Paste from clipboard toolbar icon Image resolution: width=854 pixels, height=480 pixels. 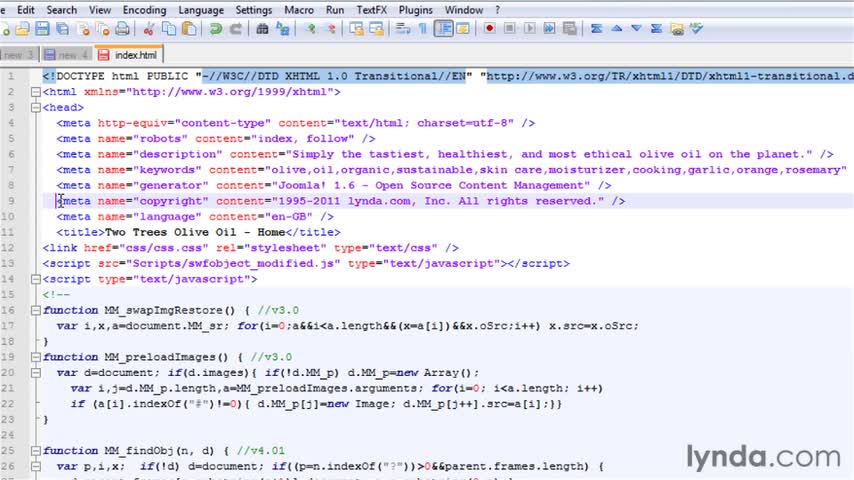click(x=189, y=29)
